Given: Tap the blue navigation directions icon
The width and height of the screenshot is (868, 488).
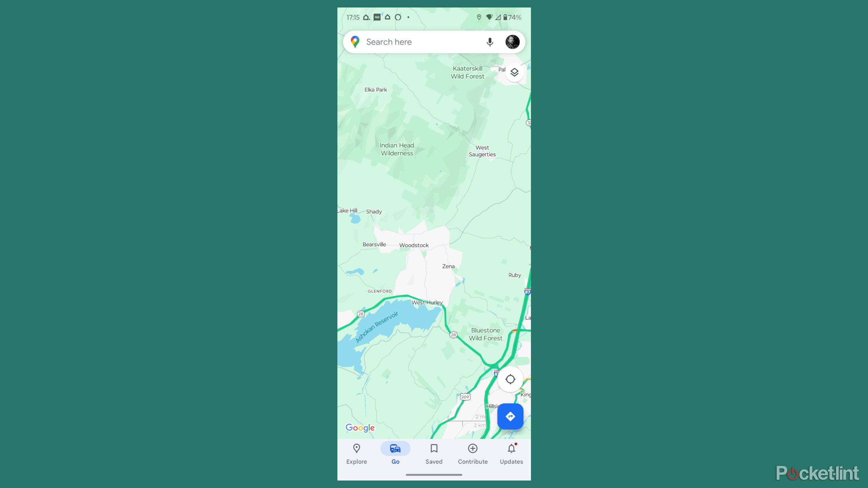Looking at the screenshot, I should click(510, 416).
